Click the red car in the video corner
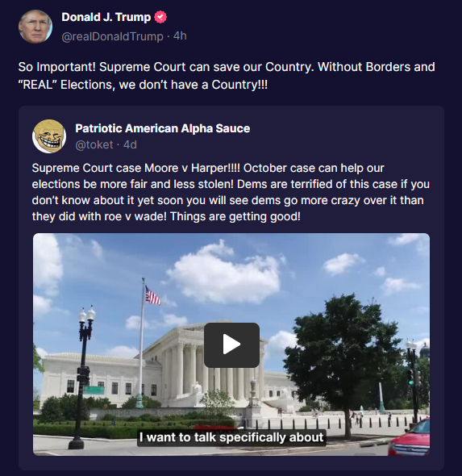Image resolution: width=462 pixels, height=476 pixels. pos(410,438)
